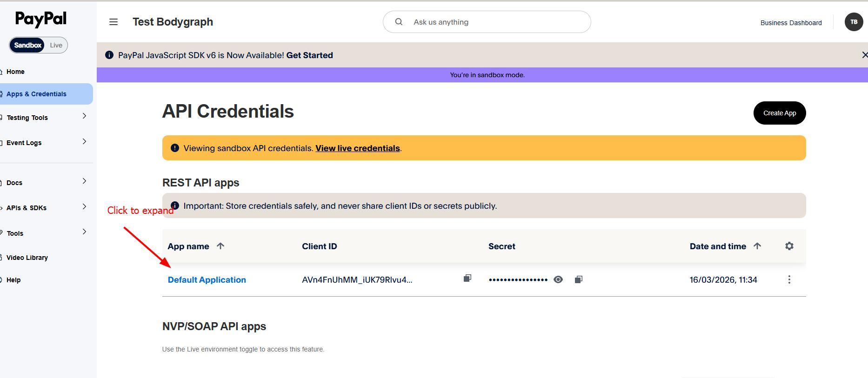The height and width of the screenshot is (378, 868).
Task: Open the hamburger navigation menu
Action: click(x=114, y=22)
